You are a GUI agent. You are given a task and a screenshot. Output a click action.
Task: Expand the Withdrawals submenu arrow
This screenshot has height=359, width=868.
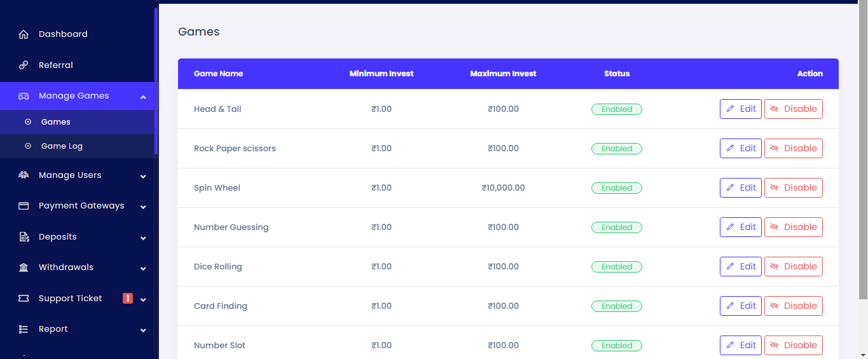[x=143, y=268]
